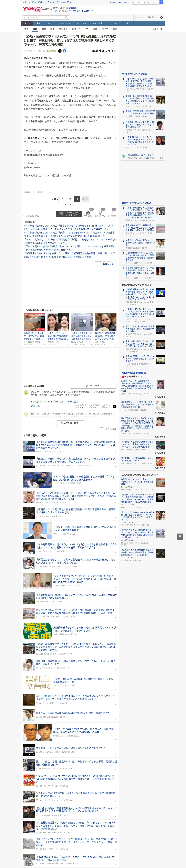Open マイページ link
Viewport: 186px width, 868px height.
139,17
